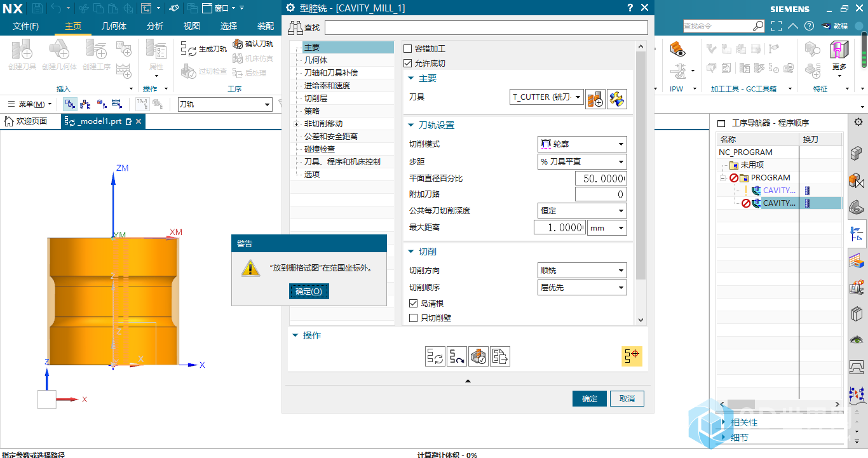Click the list output icon in 操作 section

coord(500,356)
